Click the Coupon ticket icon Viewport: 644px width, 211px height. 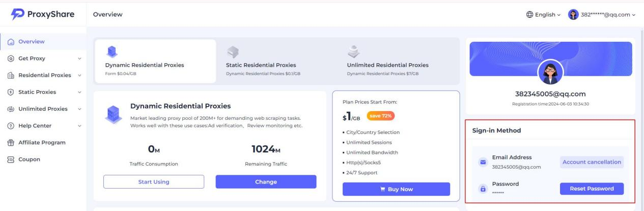pyautogui.click(x=11, y=160)
